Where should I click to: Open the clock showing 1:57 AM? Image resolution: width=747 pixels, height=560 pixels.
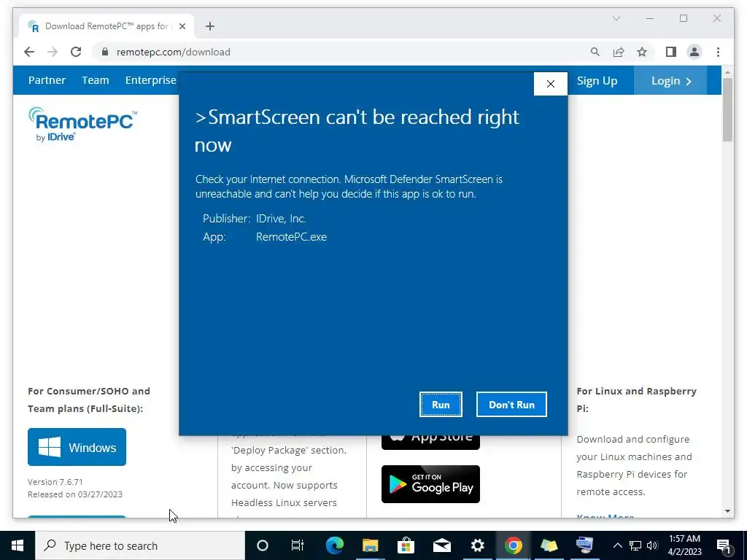[684, 545]
